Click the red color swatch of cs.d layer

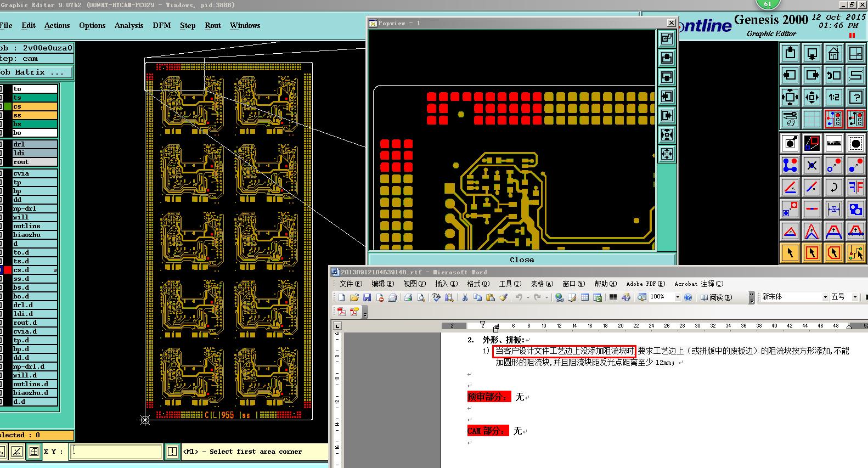8,270
